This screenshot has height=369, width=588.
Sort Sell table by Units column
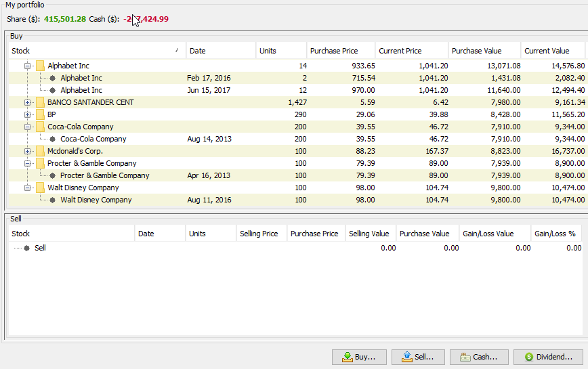[211, 234]
